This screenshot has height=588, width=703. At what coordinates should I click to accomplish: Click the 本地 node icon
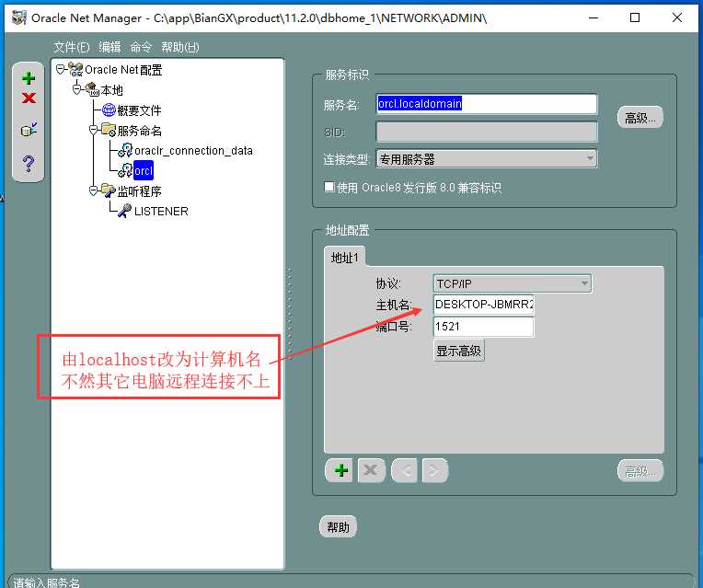[x=92, y=89]
